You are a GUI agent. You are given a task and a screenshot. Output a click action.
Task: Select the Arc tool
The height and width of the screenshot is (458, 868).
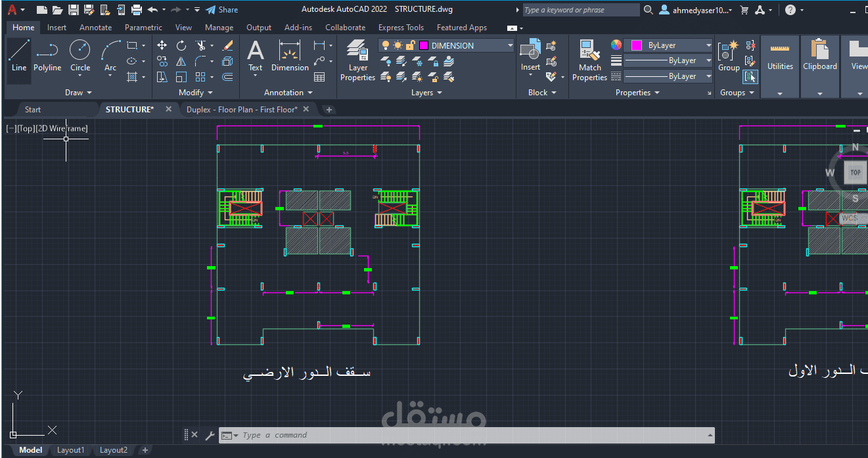(x=110, y=56)
